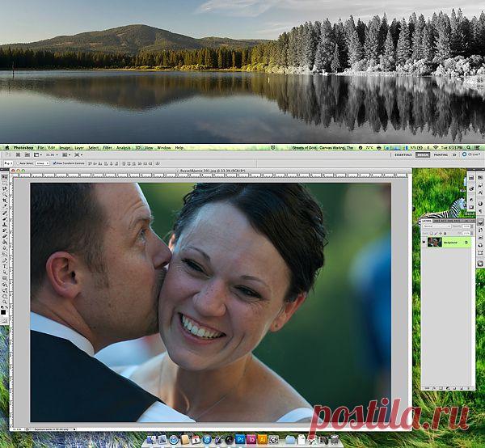
Task: Open the layer blend mode dropdown
Action: (436, 226)
